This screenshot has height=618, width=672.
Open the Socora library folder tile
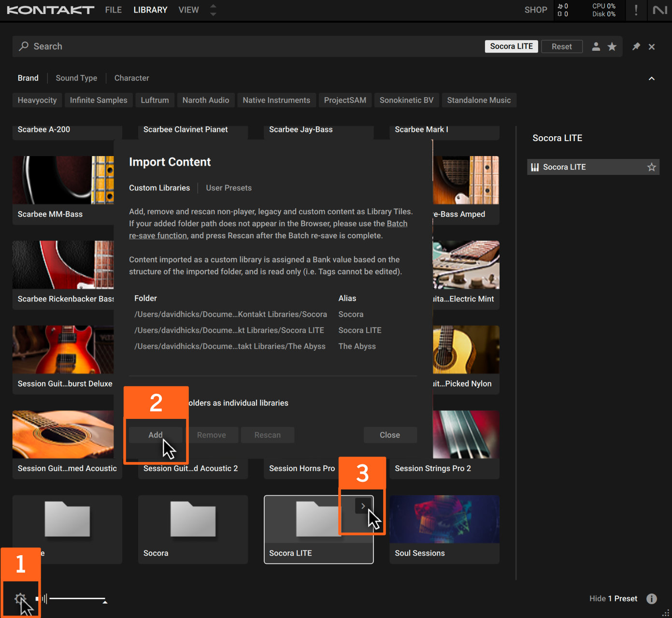pos(193,530)
